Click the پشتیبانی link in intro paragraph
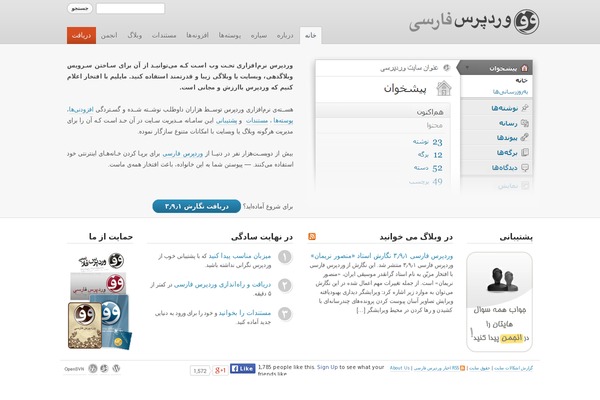Viewport: 600px width, 400px height. pos(227,121)
